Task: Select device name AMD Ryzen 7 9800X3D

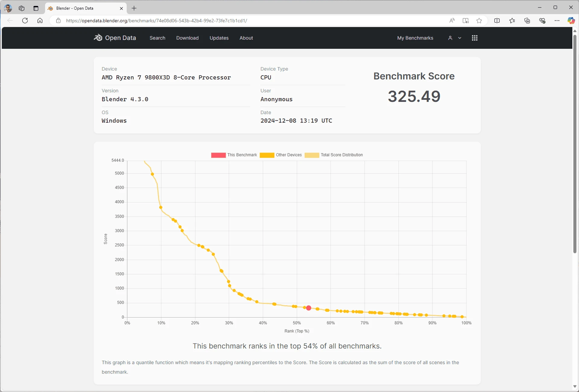Action: coord(166,77)
